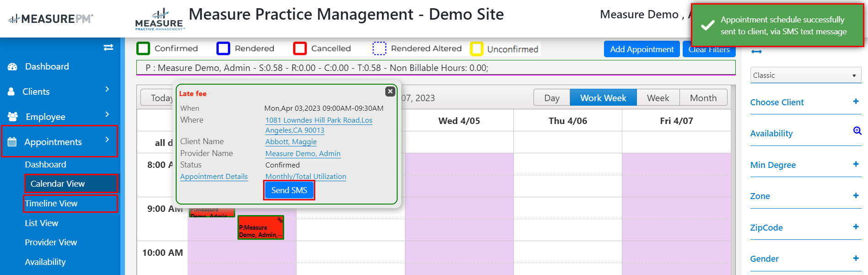The height and width of the screenshot is (275, 868).
Task: Expand the ZipCode filter plus
Action: 856,227
